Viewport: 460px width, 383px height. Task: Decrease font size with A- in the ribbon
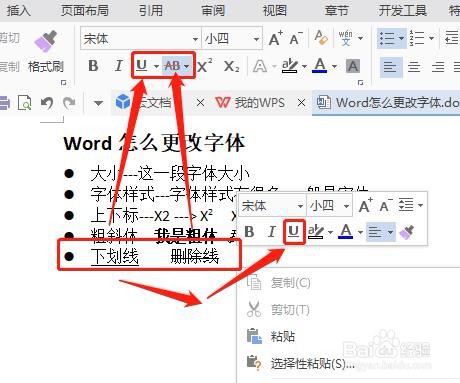(x=296, y=38)
